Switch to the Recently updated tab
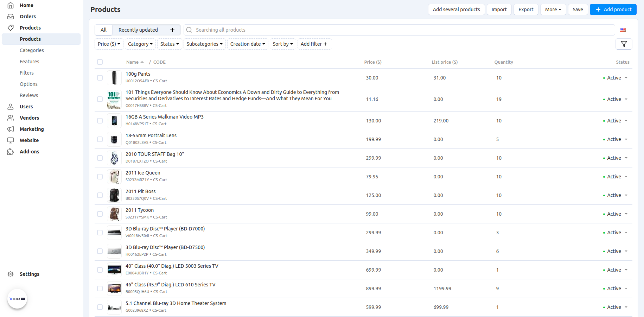The height and width of the screenshot is (317, 644). (138, 30)
